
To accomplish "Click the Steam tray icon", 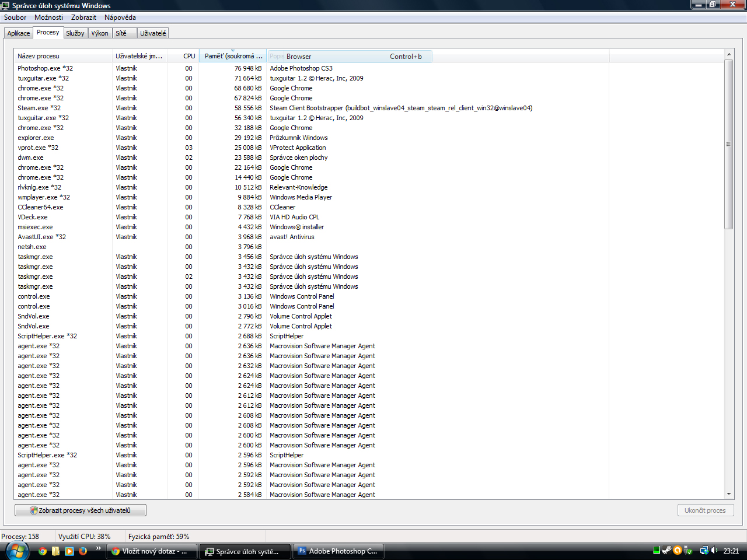I will 666,550.
